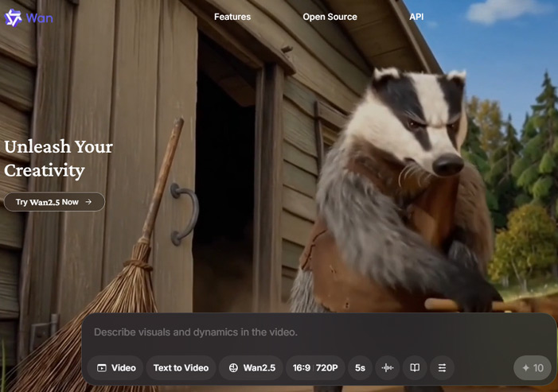The image size is (558, 392).
Task: Click the arrow icon beside Try Wan2.5 Now
Action: click(x=88, y=202)
